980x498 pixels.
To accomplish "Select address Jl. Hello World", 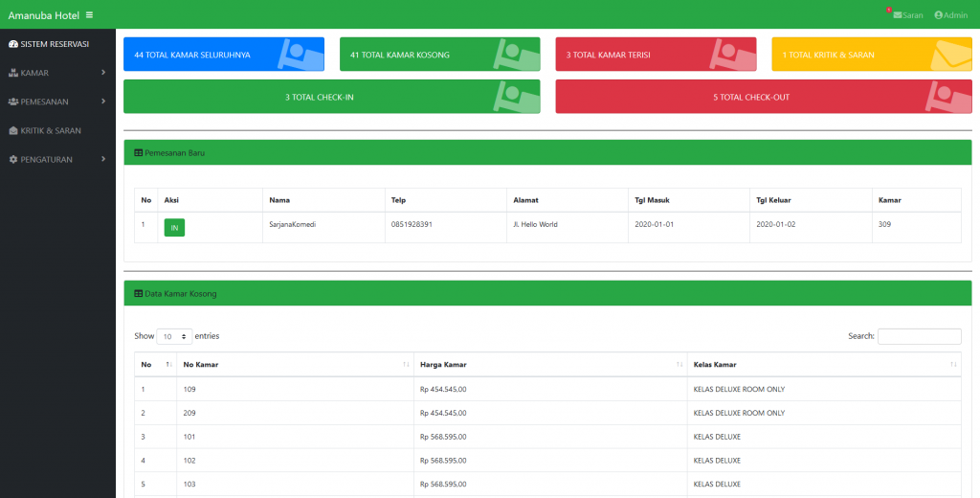I will 536,224.
